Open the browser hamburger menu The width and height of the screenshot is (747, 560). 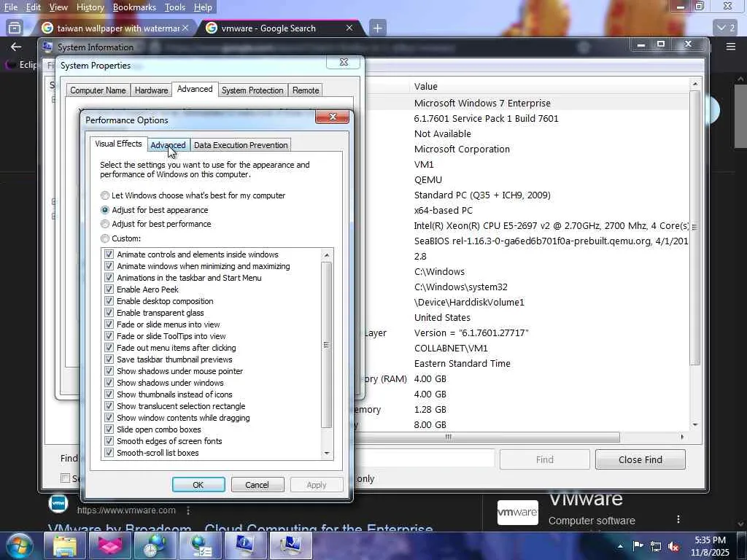click(731, 47)
